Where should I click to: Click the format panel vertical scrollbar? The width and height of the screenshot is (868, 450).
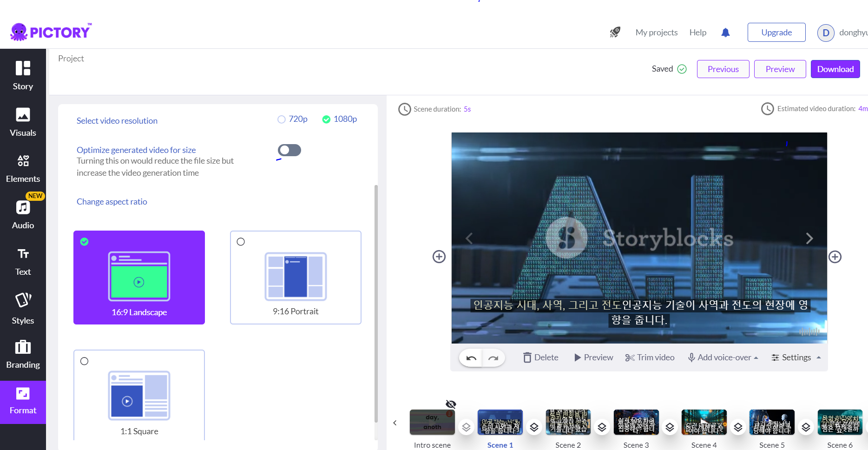(x=376, y=304)
